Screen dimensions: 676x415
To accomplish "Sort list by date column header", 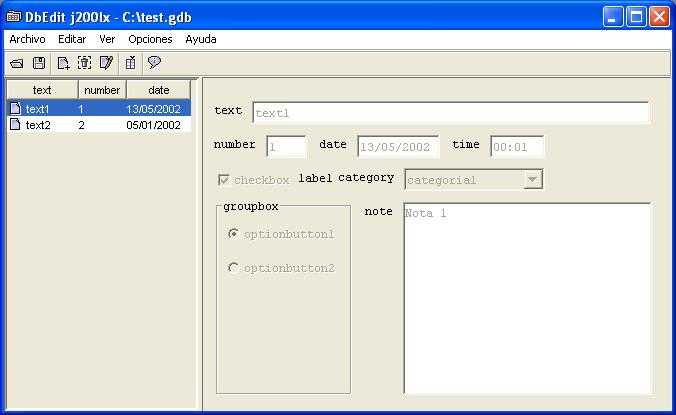I will click(159, 90).
